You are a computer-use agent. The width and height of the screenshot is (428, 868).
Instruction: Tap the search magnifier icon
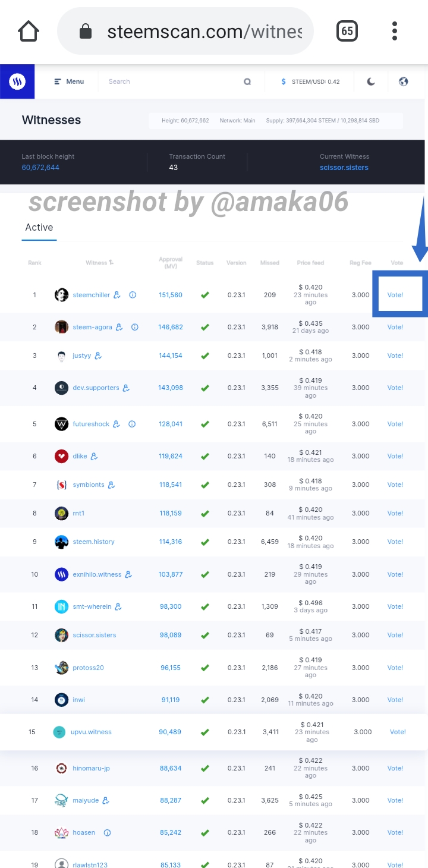247,81
